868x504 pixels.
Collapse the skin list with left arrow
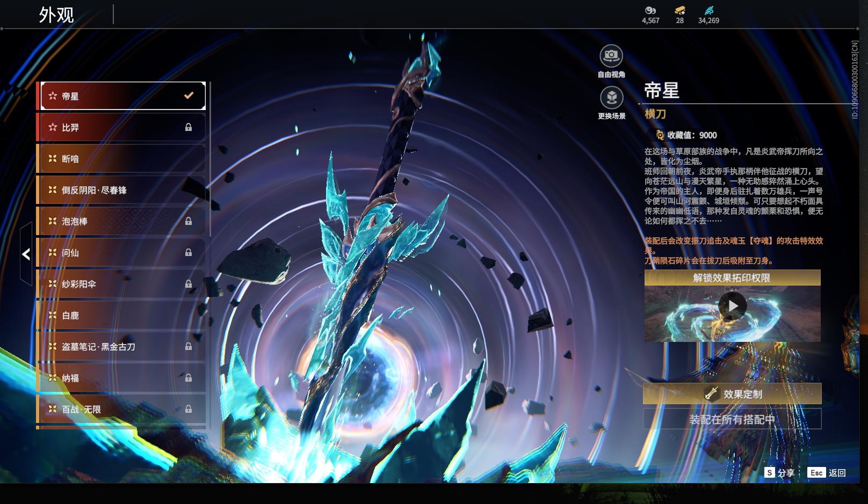(x=26, y=254)
